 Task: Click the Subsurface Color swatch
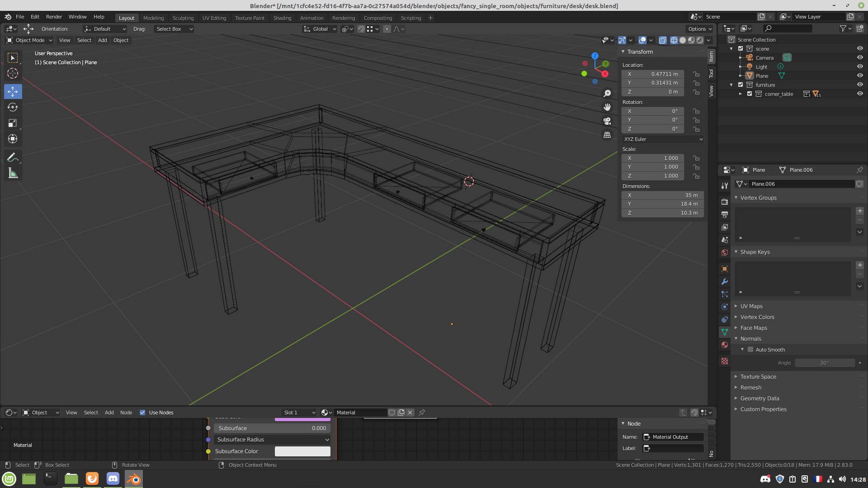pos(302,451)
